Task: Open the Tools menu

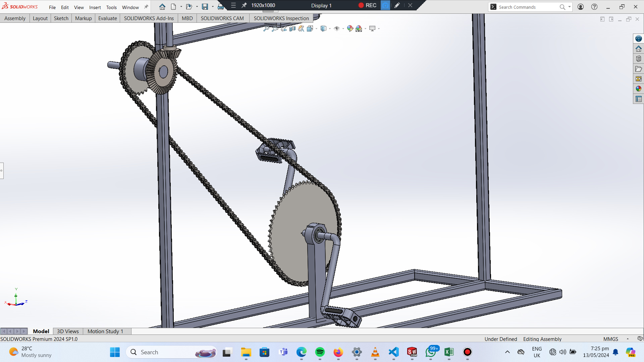Action: (x=111, y=7)
